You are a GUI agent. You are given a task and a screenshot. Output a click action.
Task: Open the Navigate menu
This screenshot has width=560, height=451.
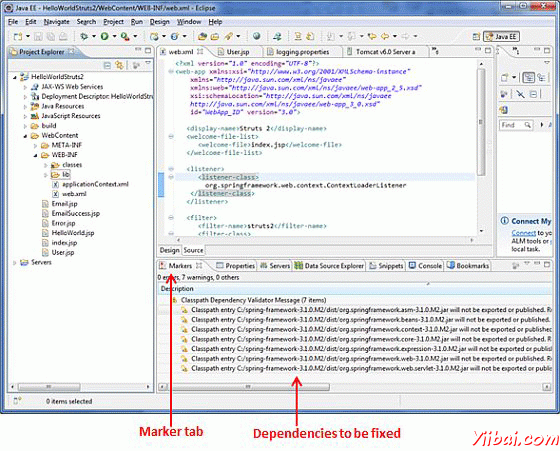57,22
